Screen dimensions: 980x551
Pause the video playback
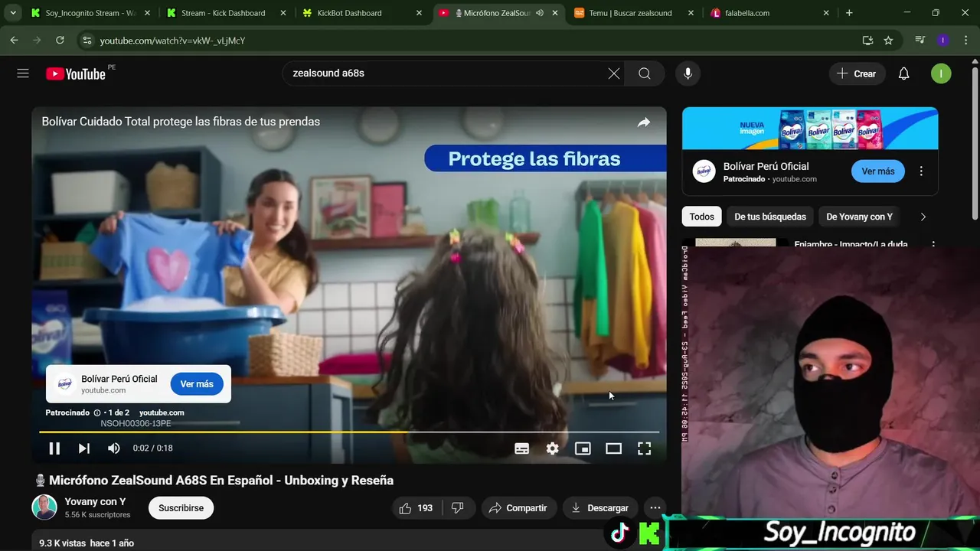point(54,448)
